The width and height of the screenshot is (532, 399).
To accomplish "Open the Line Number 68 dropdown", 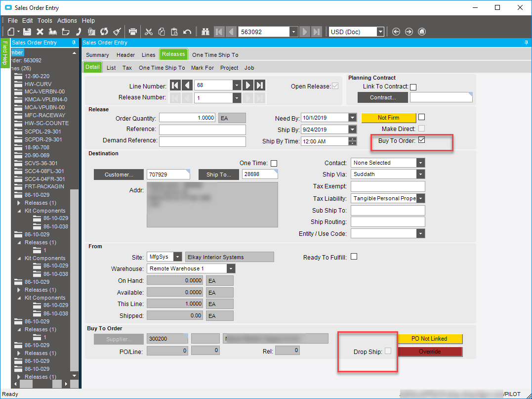I will pos(237,85).
